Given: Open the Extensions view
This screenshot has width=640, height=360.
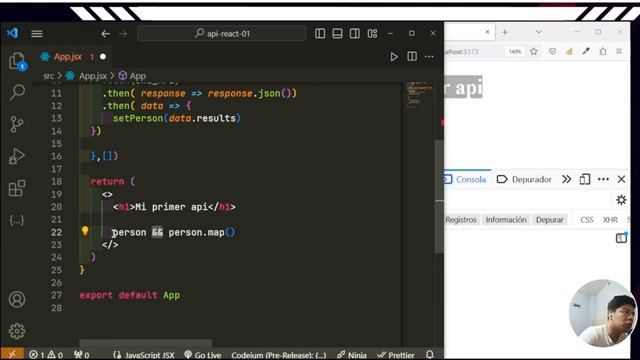Looking at the screenshot, I should click(17, 188).
